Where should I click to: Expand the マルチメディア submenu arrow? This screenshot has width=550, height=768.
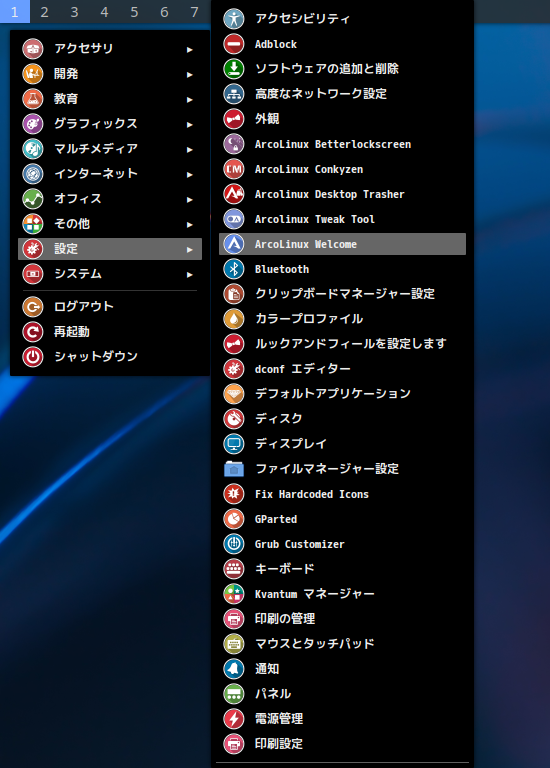coord(190,149)
